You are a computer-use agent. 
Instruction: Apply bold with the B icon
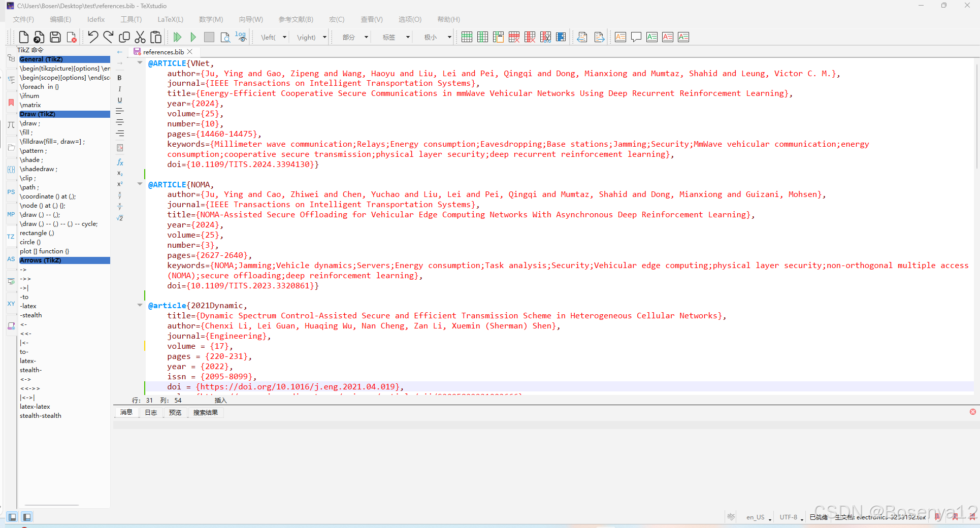click(x=120, y=78)
